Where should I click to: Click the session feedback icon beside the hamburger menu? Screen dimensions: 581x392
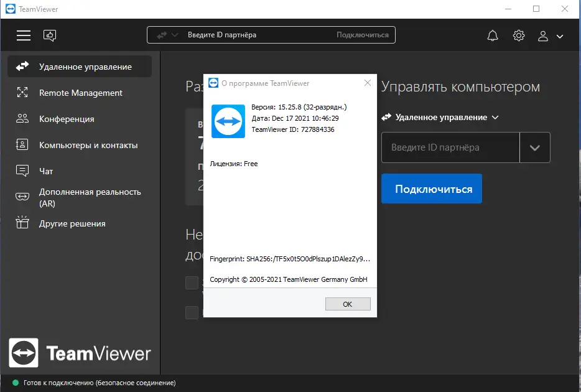point(49,35)
